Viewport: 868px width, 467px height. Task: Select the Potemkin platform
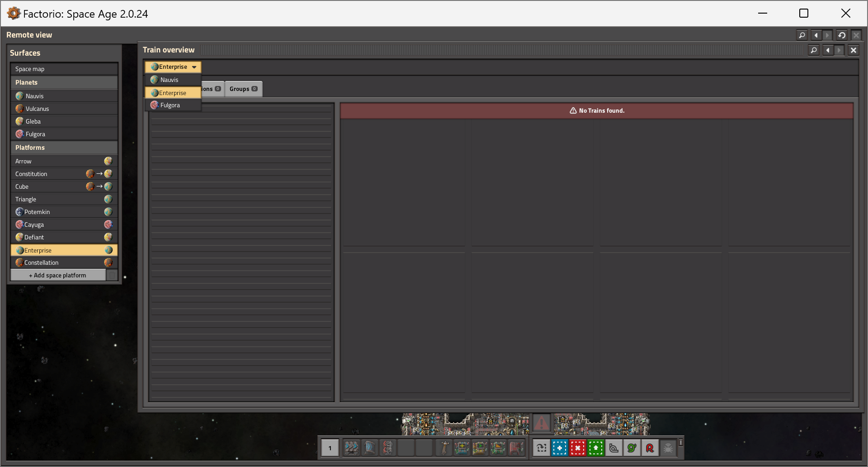tap(64, 212)
